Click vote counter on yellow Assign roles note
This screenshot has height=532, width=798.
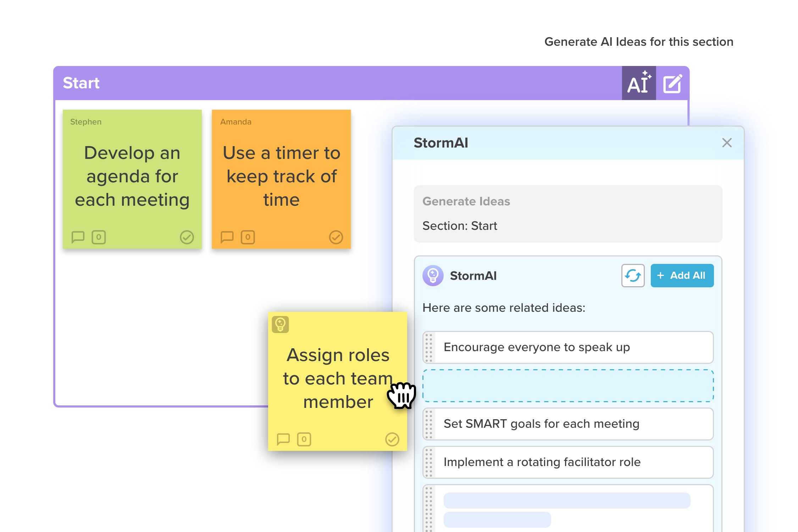(304, 439)
